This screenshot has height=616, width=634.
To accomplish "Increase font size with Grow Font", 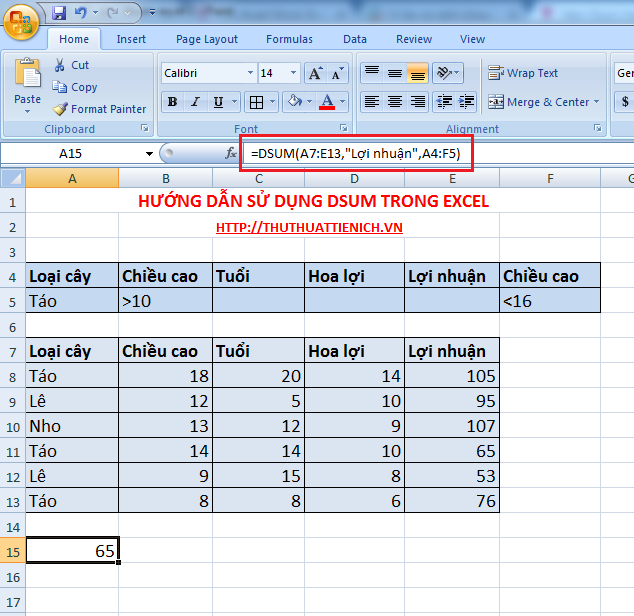I will click(315, 74).
